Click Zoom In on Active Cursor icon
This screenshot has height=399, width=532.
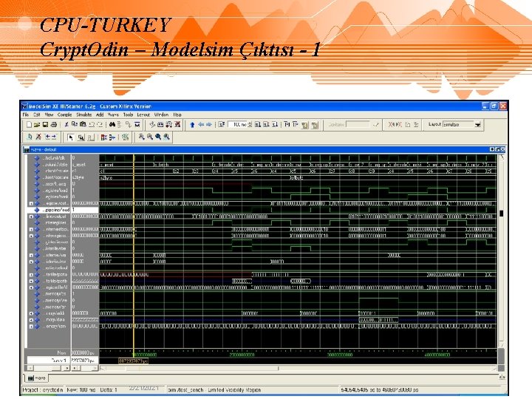pos(166,137)
